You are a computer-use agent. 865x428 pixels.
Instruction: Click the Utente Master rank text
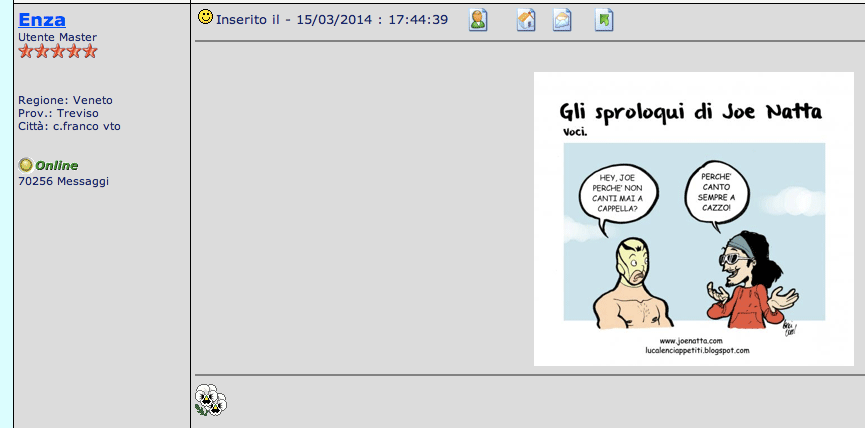[x=57, y=37]
